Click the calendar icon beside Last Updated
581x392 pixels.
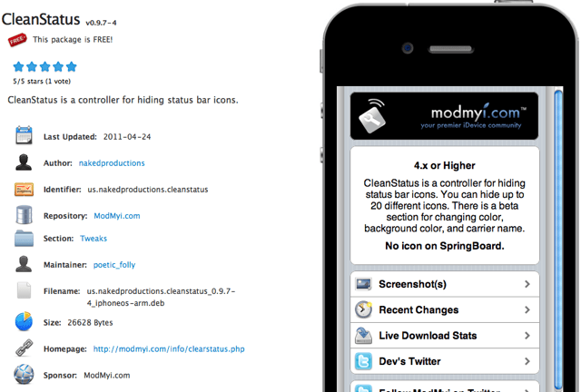pos(24,135)
